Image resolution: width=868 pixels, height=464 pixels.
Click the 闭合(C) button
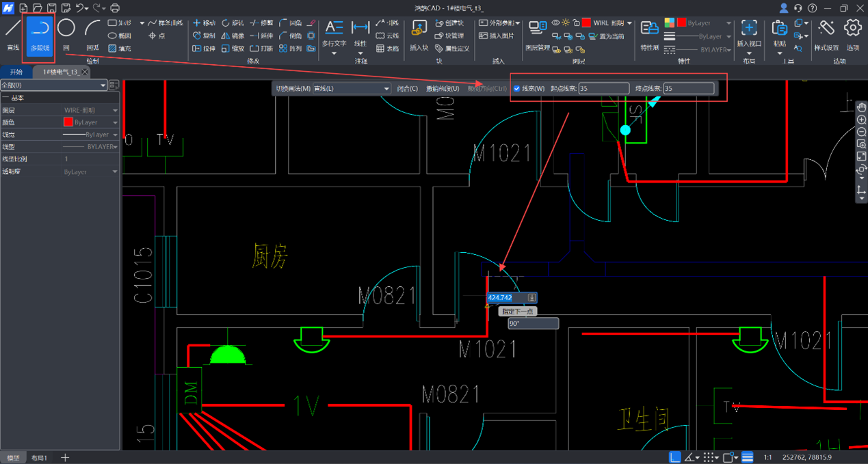coord(408,89)
